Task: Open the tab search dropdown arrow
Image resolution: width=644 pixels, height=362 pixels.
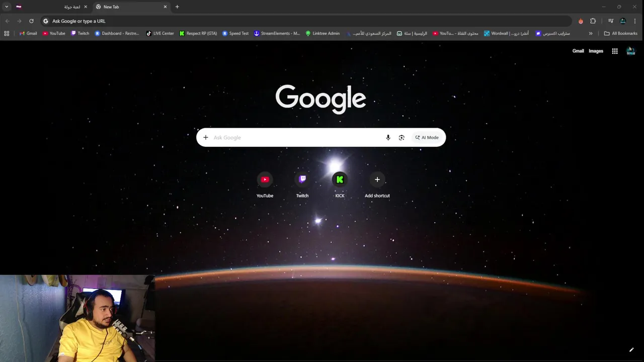Action: (7, 7)
